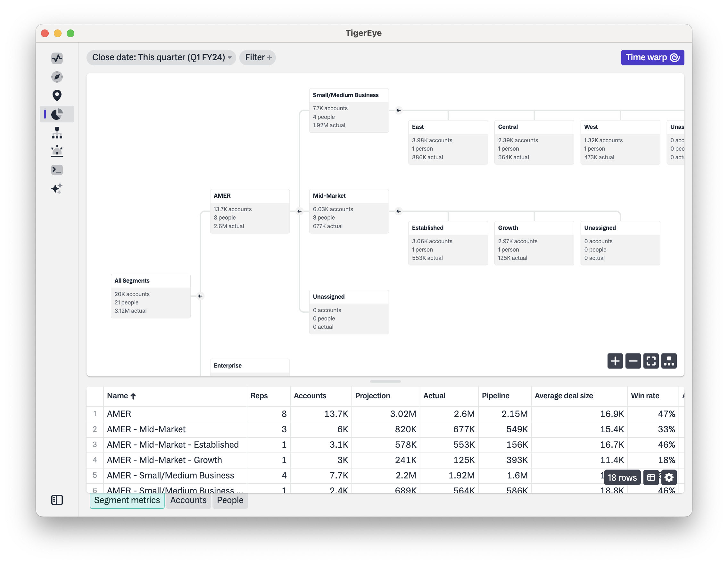Open the compass explore sidebar icon
Screen dimensions: 728x564
(x=57, y=77)
